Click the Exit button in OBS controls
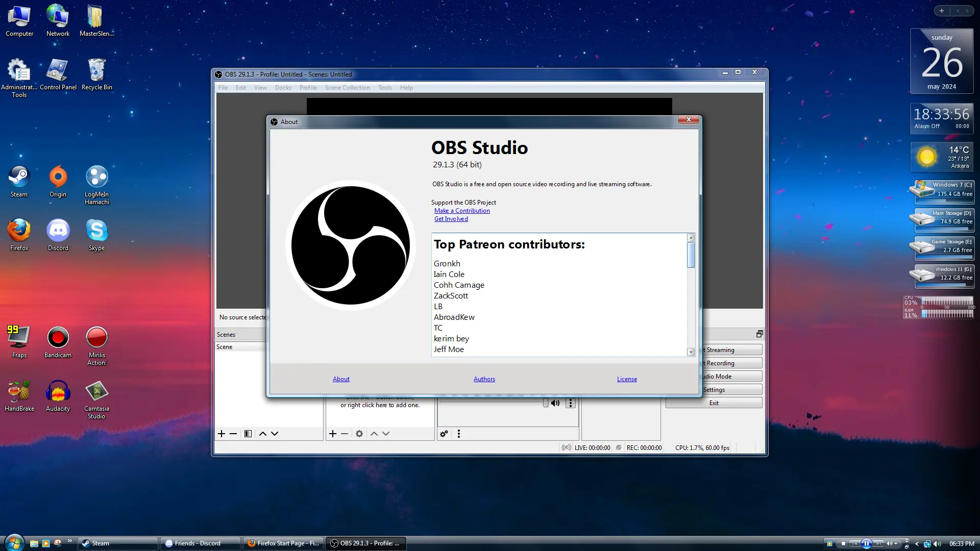The image size is (980, 551). coord(714,403)
